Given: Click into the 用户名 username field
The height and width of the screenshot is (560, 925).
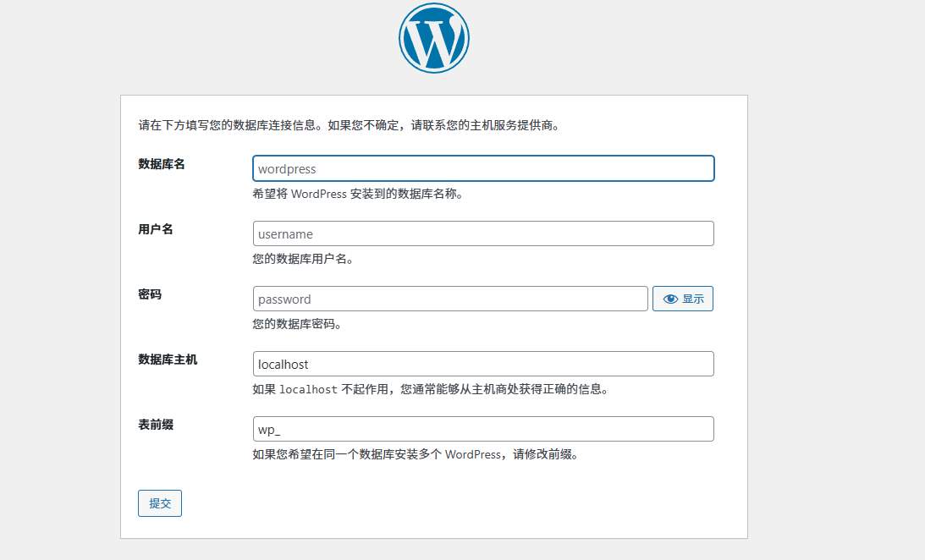Looking at the screenshot, I should tap(483, 233).
